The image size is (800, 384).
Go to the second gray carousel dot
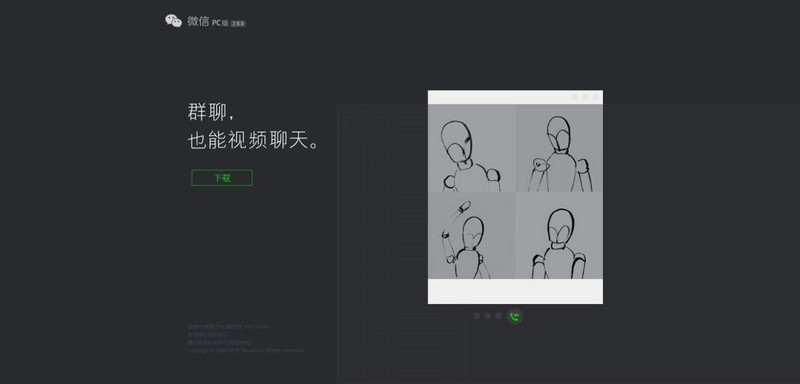(487, 316)
